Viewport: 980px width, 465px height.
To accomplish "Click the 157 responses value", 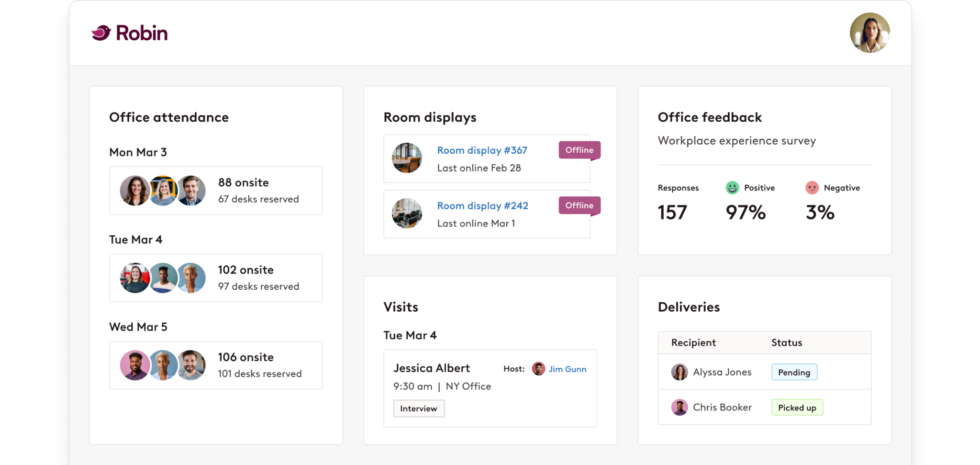I will pos(672,212).
